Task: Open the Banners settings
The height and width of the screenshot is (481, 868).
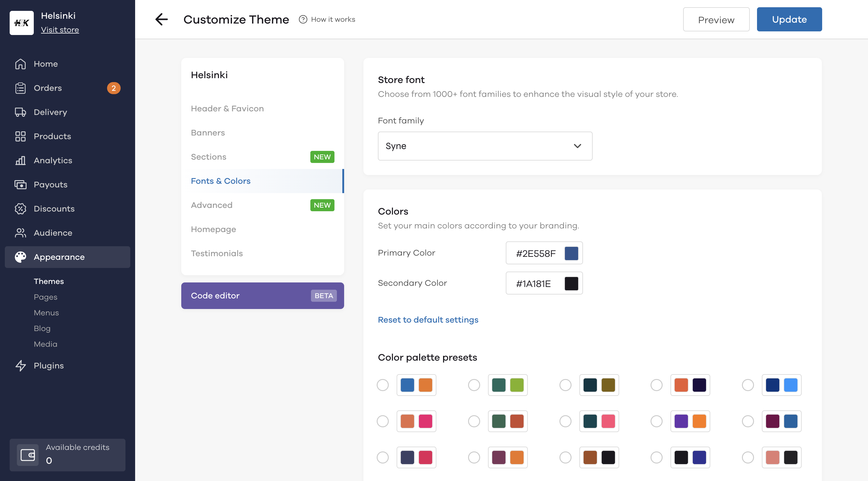Action: [x=262, y=133]
